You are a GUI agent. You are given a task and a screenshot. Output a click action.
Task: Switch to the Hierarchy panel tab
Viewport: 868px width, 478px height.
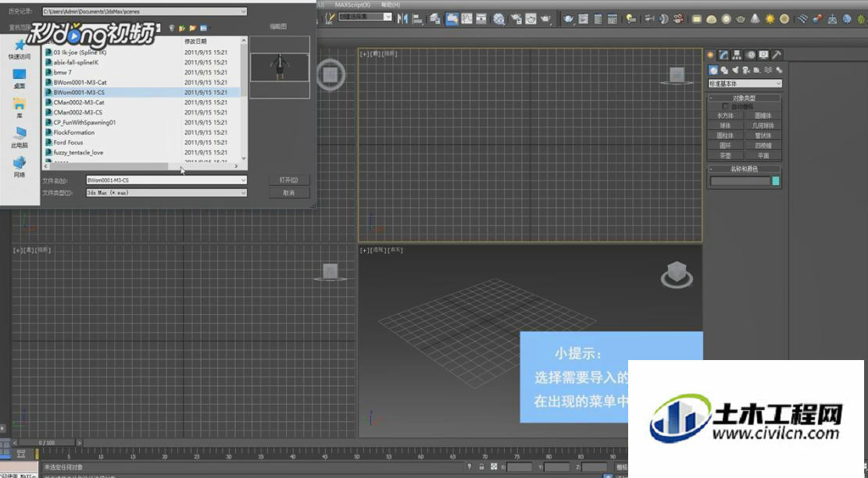(x=737, y=55)
